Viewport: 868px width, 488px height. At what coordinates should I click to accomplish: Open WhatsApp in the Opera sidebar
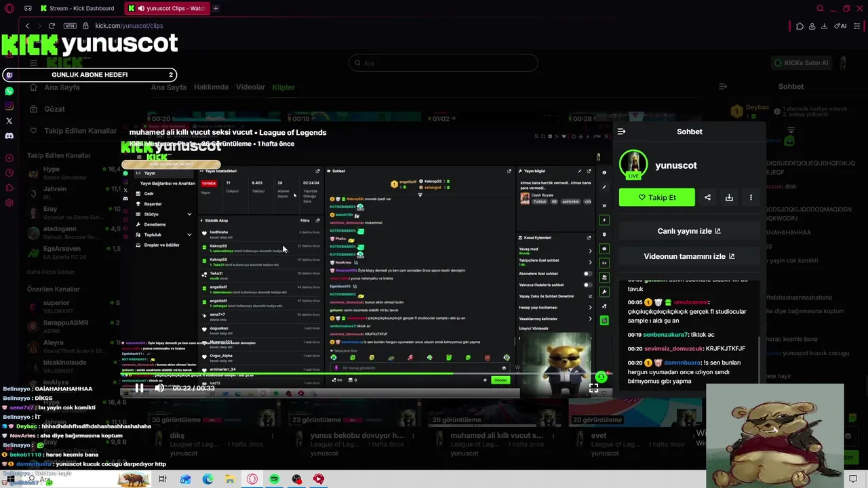(9, 91)
